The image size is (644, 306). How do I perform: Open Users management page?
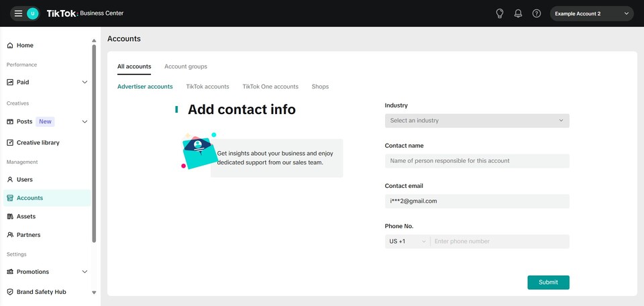(24, 180)
